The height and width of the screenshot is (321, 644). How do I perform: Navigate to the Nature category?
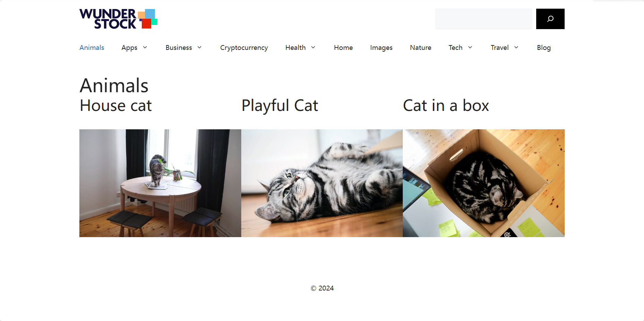click(421, 47)
